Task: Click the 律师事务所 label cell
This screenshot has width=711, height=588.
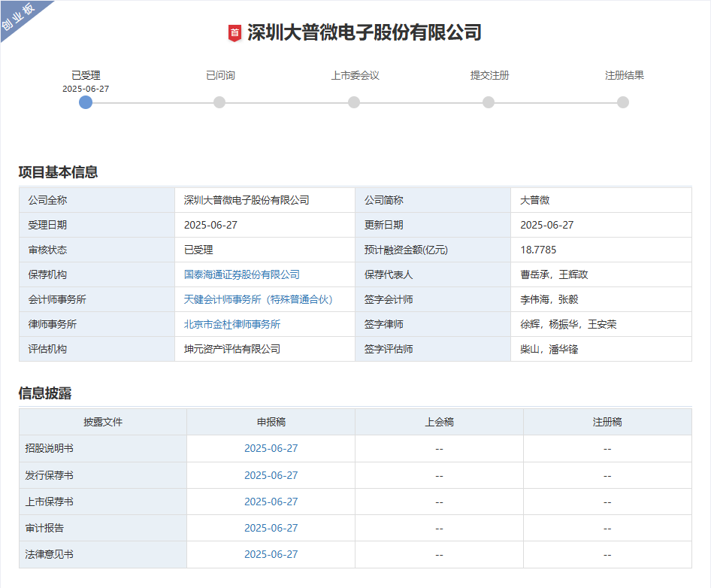Action: coord(97,324)
